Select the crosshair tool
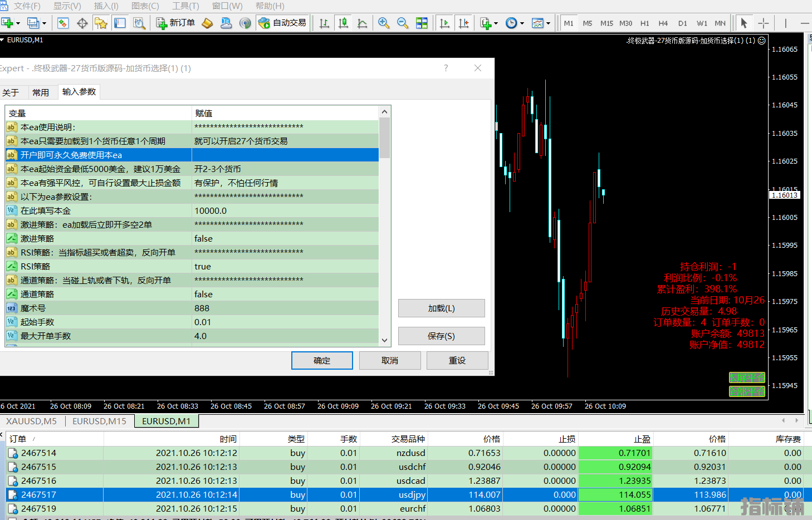The height and width of the screenshot is (520, 812). click(764, 23)
